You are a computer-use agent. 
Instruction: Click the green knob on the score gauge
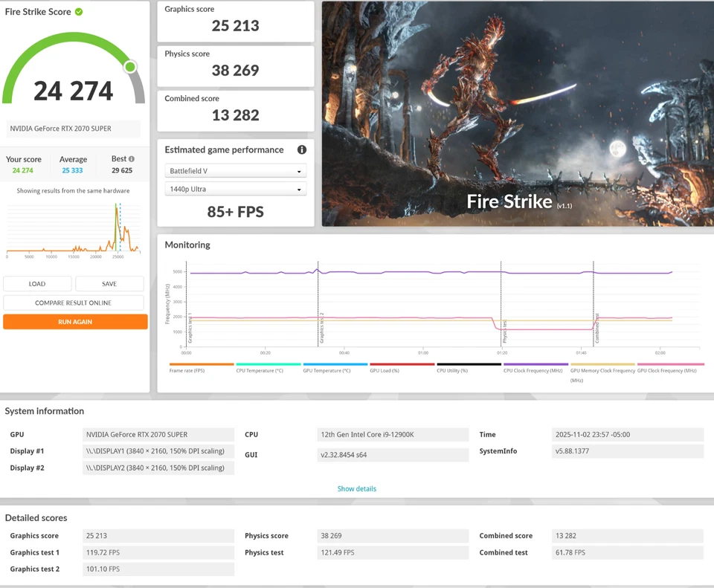[x=130, y=67]
